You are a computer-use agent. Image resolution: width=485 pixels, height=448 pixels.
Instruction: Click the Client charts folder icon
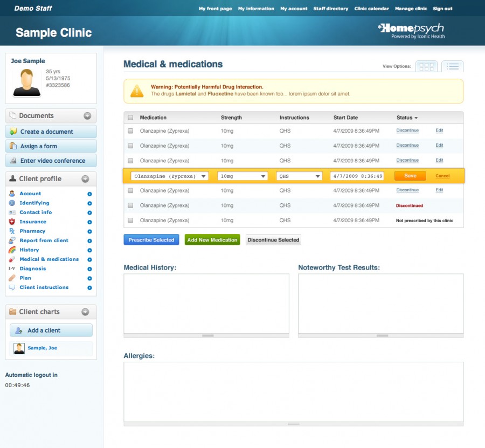tap(13, 312)
